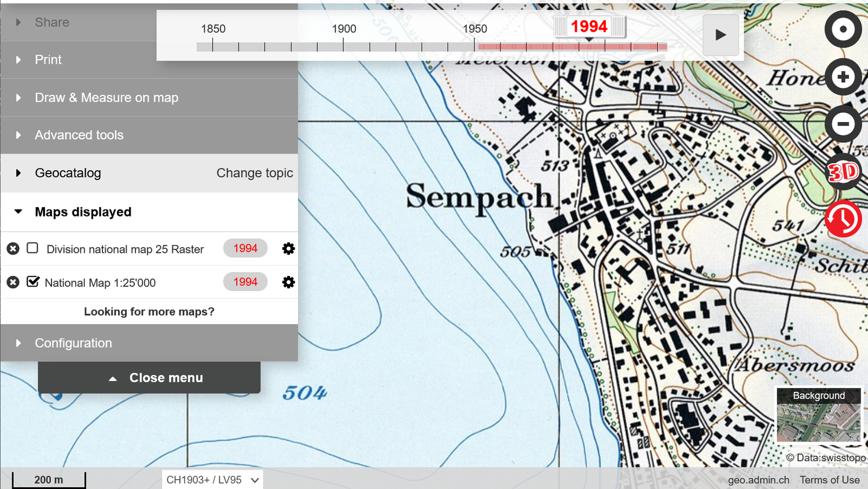Remove National Map 1:25'000 layer
The width and height of the screenshot is (868, 489).
click(x=13, y=282)
